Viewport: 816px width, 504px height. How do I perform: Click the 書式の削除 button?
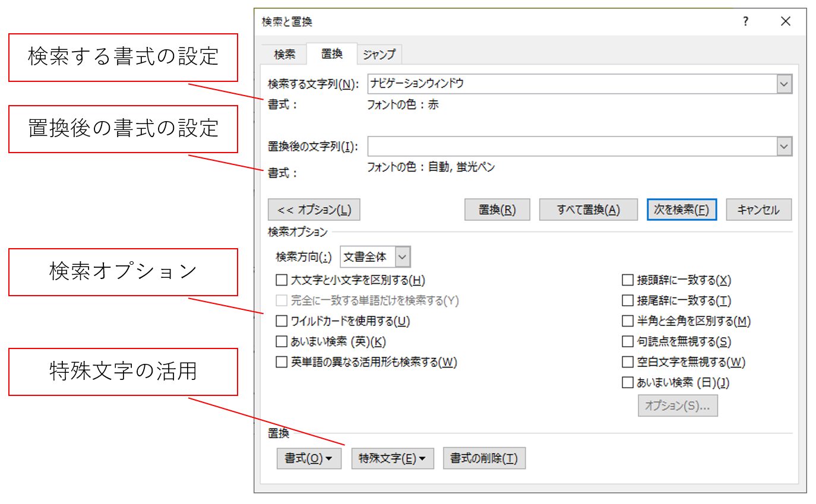484,458
